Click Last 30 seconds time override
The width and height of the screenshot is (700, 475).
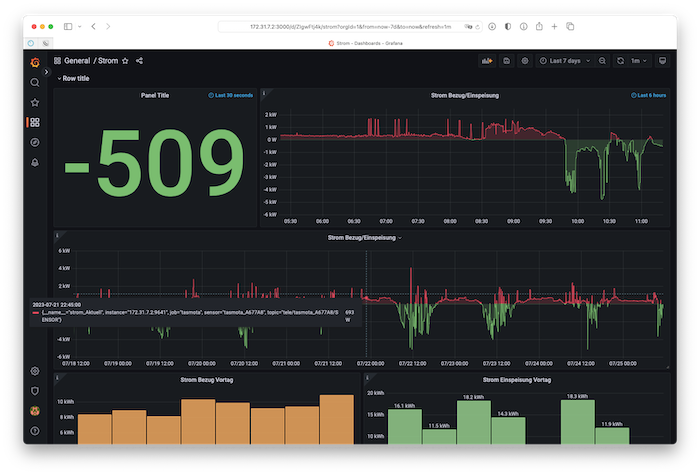(x=231, y=95)
